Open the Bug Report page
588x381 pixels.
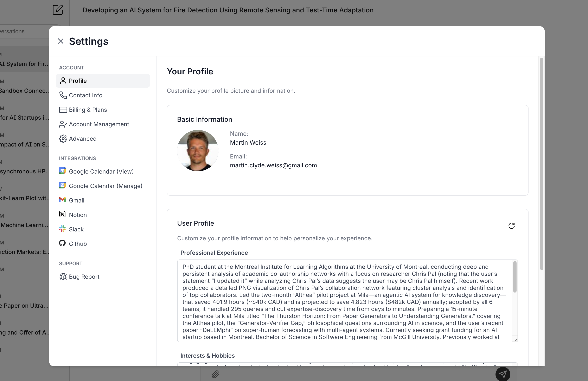(84, 276)
